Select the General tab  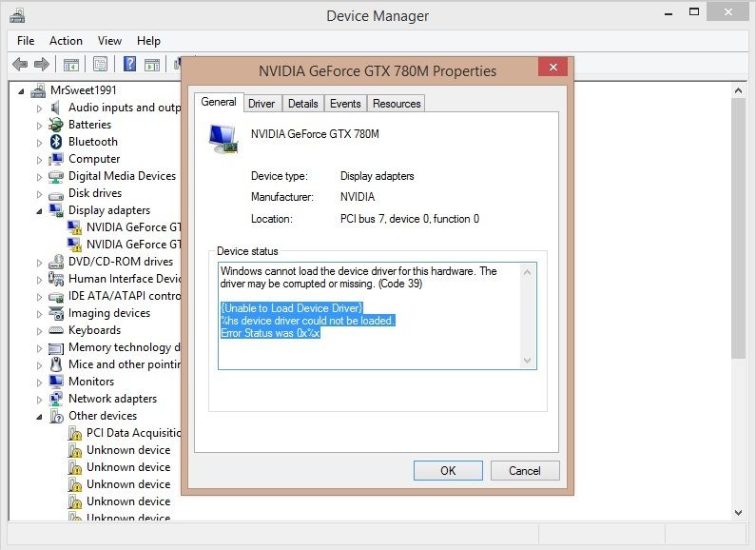(219, 102)
